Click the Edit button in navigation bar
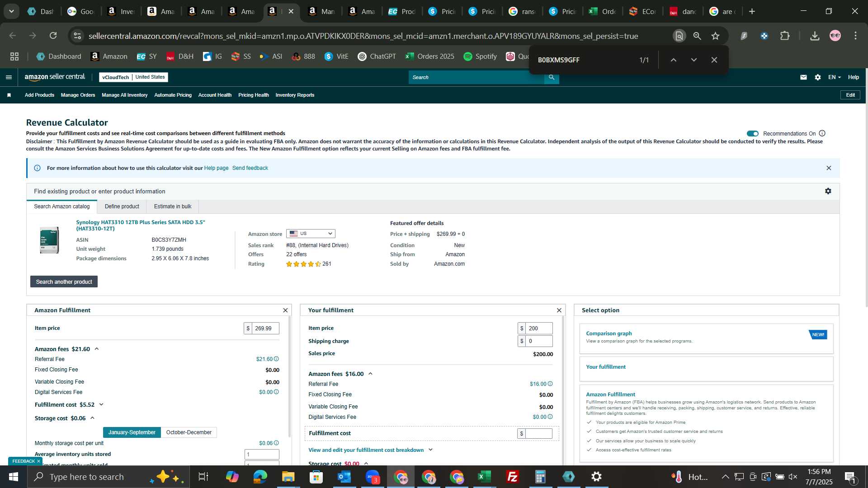 pyautogui.click(x=850, y=95)
